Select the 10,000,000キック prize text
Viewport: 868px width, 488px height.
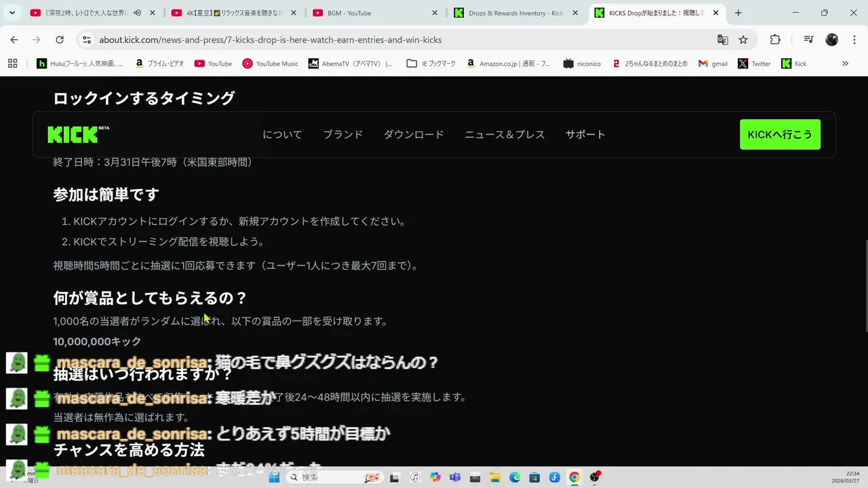point(97,342)
